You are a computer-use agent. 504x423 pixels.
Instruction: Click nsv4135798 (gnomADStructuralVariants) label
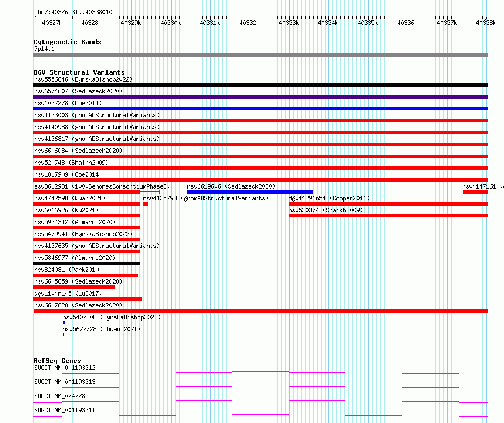tap(206, 198)
